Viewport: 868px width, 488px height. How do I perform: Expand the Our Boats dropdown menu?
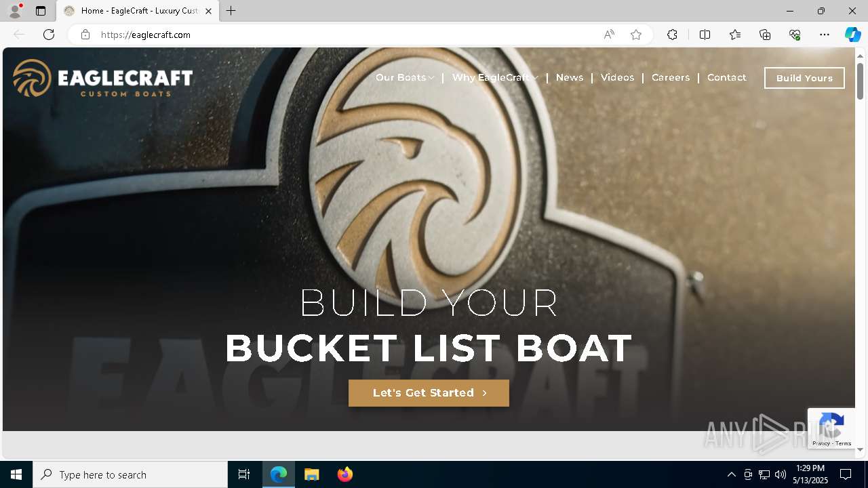tap(405, 77)
